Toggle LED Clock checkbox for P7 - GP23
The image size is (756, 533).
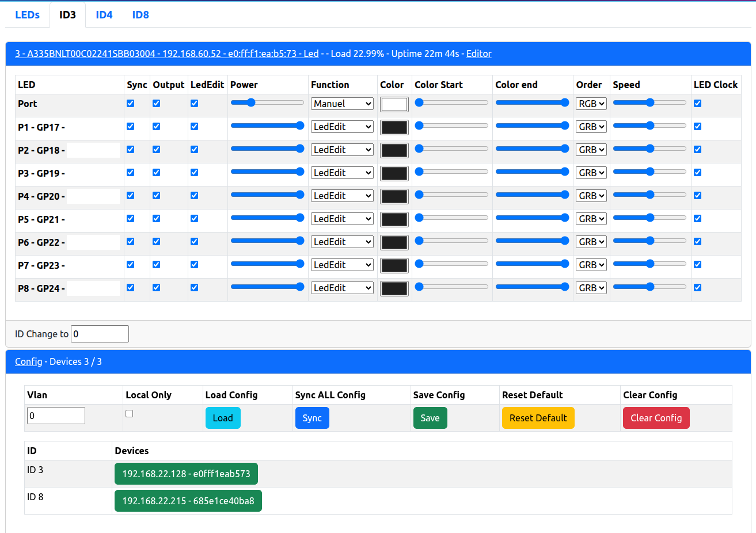(697, 265)
